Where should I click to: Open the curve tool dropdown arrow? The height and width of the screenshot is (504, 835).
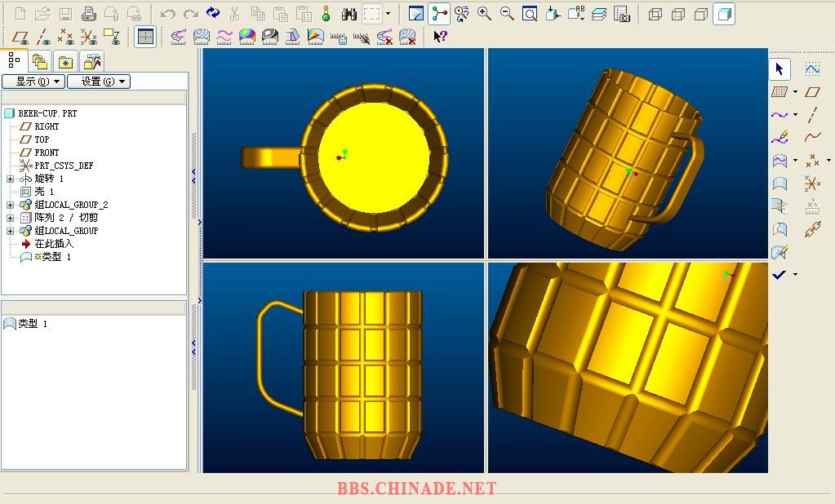click(795, 115)
